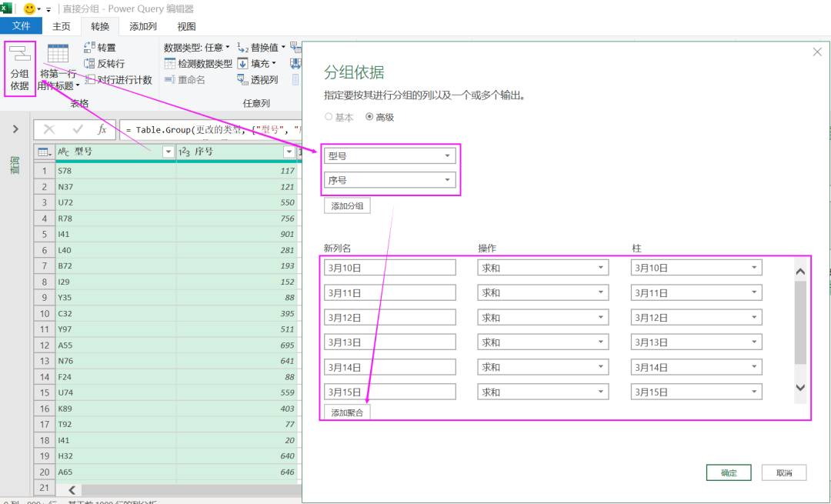Open the File (文件) tab

tap(22, 26)
